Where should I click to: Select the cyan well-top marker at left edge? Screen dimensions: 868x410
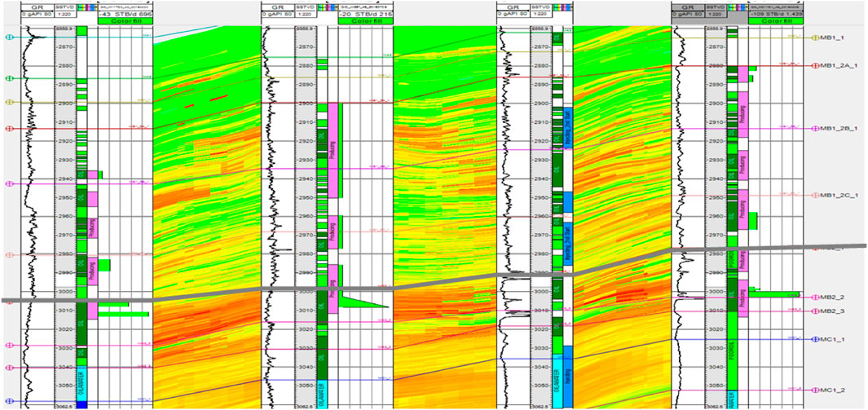tap(9, 37)
